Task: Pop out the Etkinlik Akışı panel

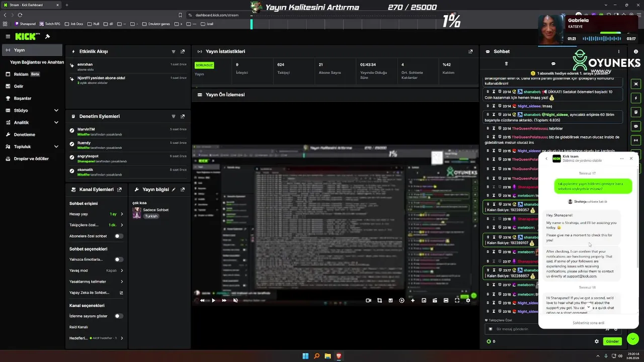Action: coord(183,51)
